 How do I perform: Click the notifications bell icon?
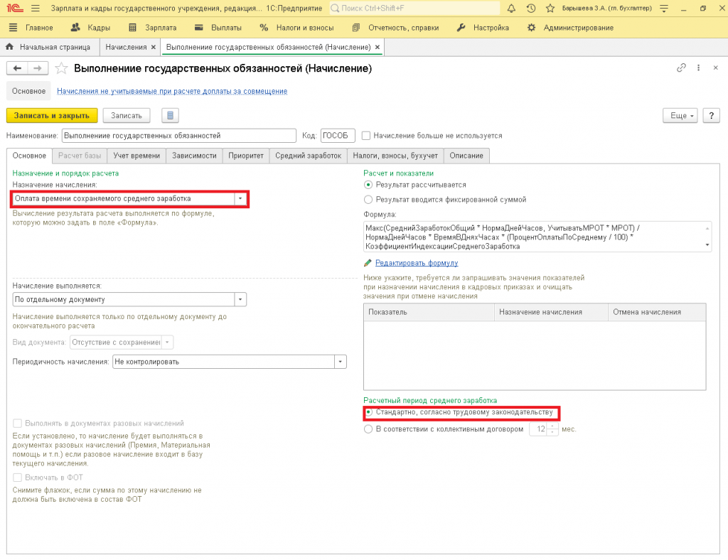(512, 9)
